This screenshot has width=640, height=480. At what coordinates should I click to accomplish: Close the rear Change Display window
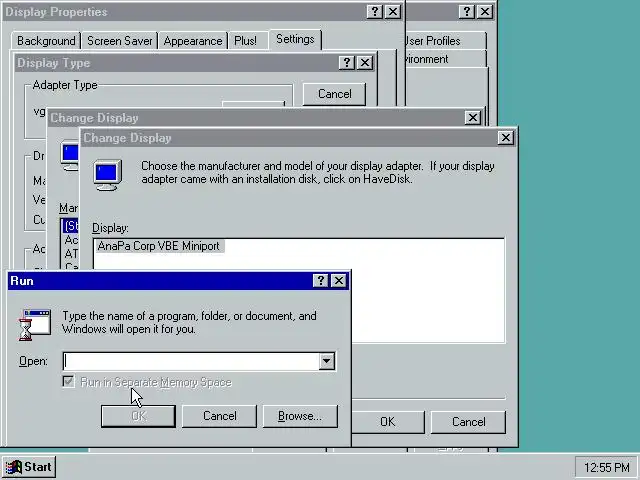tap(473, 118)
